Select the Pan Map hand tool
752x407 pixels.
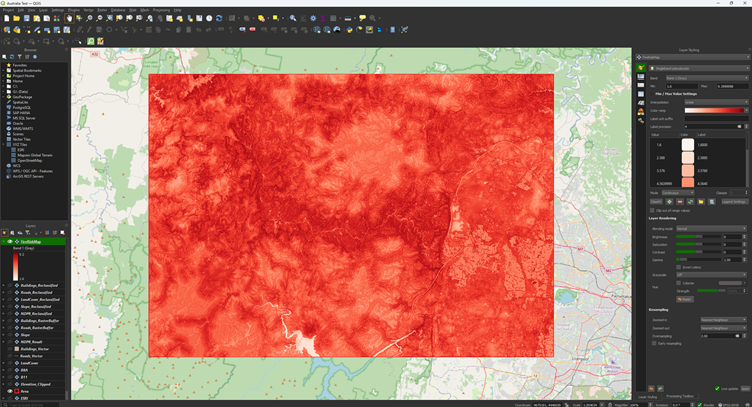[x=68, y=18]
